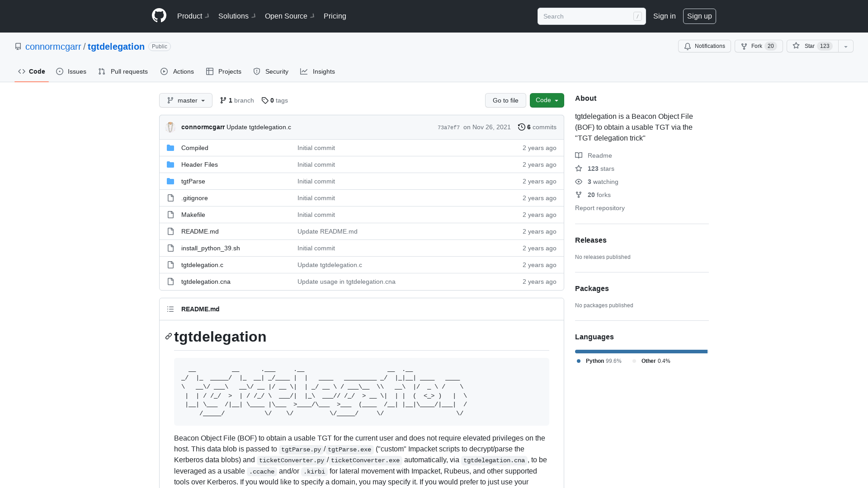Click the README.md file icon in file list

tap(170, 231)
